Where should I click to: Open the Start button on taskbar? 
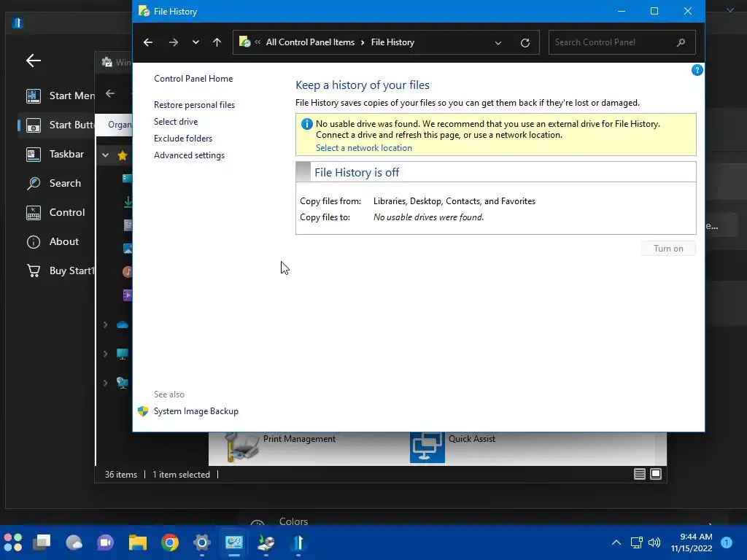[13, 542]
